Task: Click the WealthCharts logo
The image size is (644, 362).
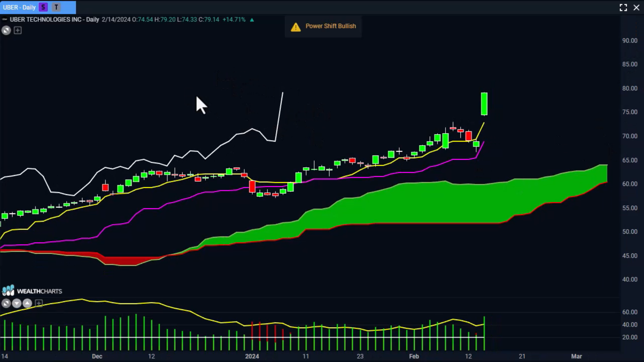Action: 32,291
